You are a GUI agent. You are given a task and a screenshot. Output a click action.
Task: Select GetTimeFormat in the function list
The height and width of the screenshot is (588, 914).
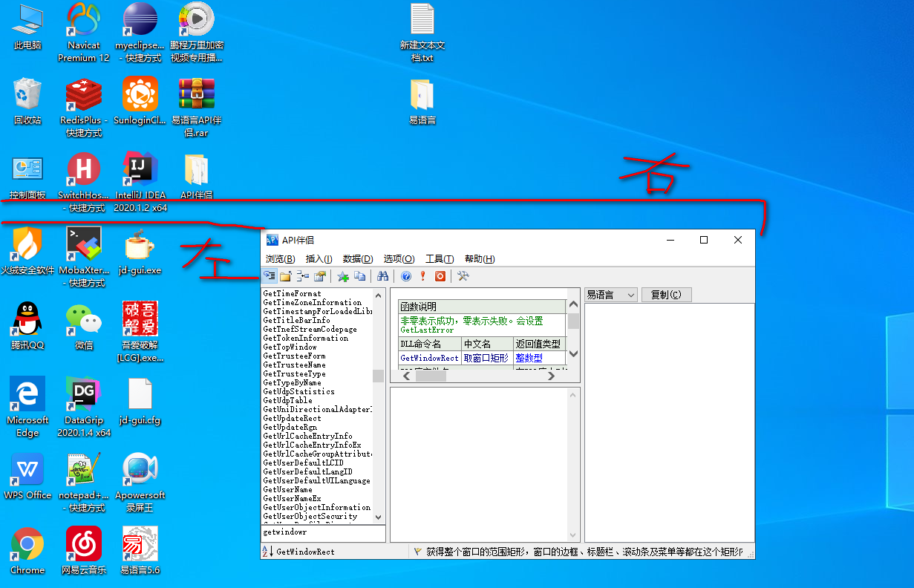pyautogui.click(x=292, y=293)
